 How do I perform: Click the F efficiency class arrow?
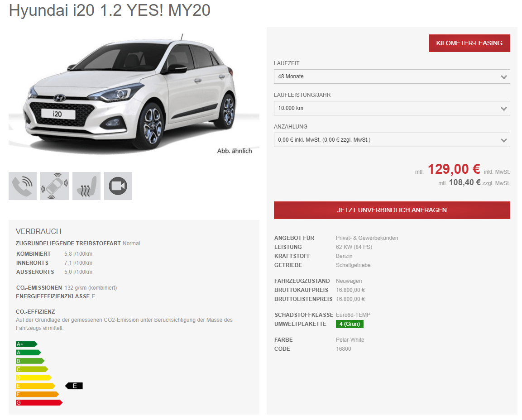(37, 394)
